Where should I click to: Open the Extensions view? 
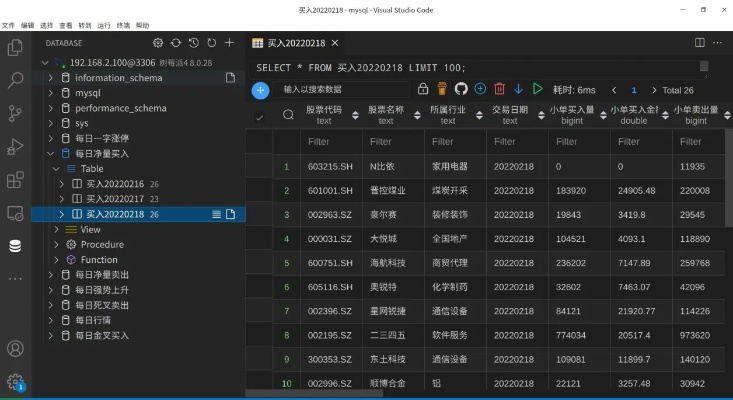coord(15,180)
